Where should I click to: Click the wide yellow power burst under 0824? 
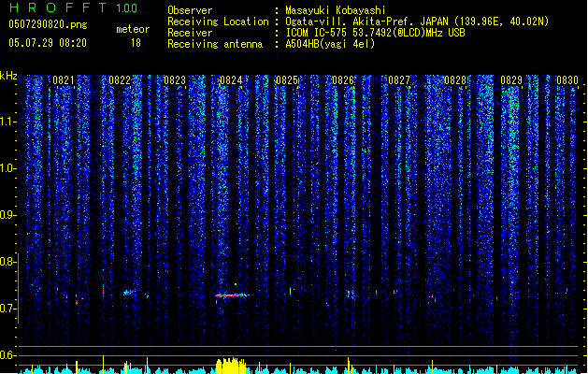231,366
